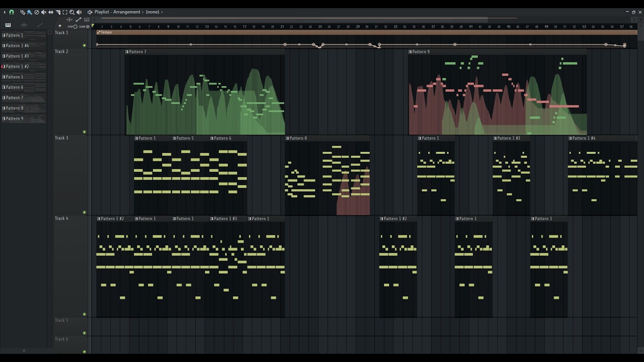Select Pattern 7 in the picker list

(24, 98)
